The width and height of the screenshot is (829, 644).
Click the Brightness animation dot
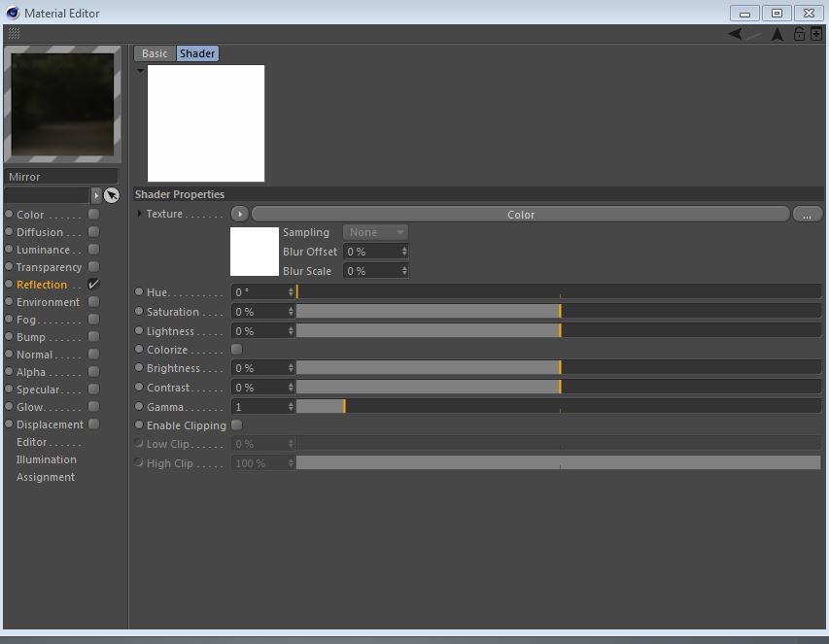click(139, 368)
